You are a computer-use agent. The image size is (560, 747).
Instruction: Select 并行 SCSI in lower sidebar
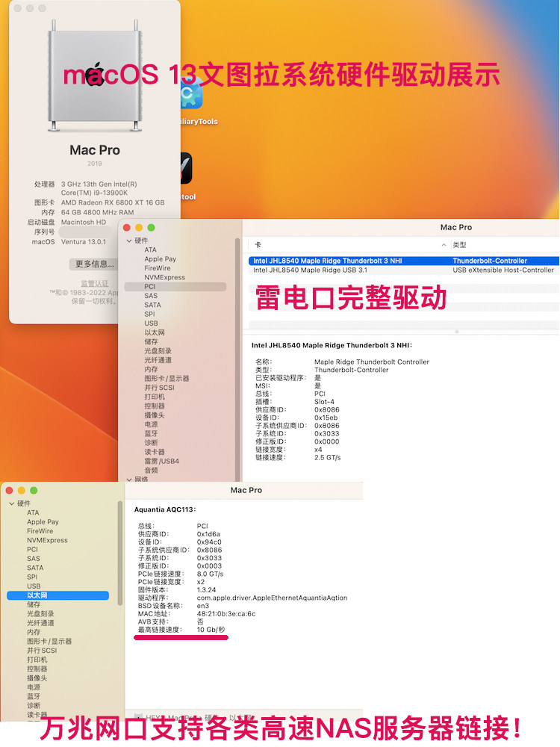pyautogui.click(x=41, y=651)
